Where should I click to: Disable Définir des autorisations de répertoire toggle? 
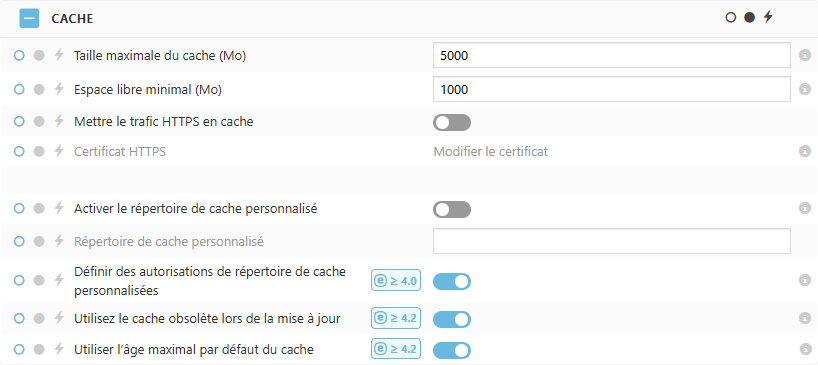point(452,282)
